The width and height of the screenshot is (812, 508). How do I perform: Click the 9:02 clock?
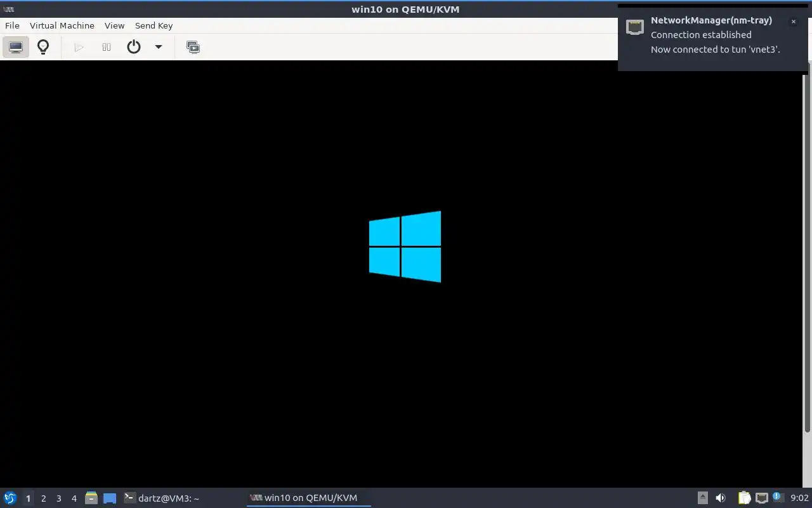pyautogui.click(x=799, y=498)
